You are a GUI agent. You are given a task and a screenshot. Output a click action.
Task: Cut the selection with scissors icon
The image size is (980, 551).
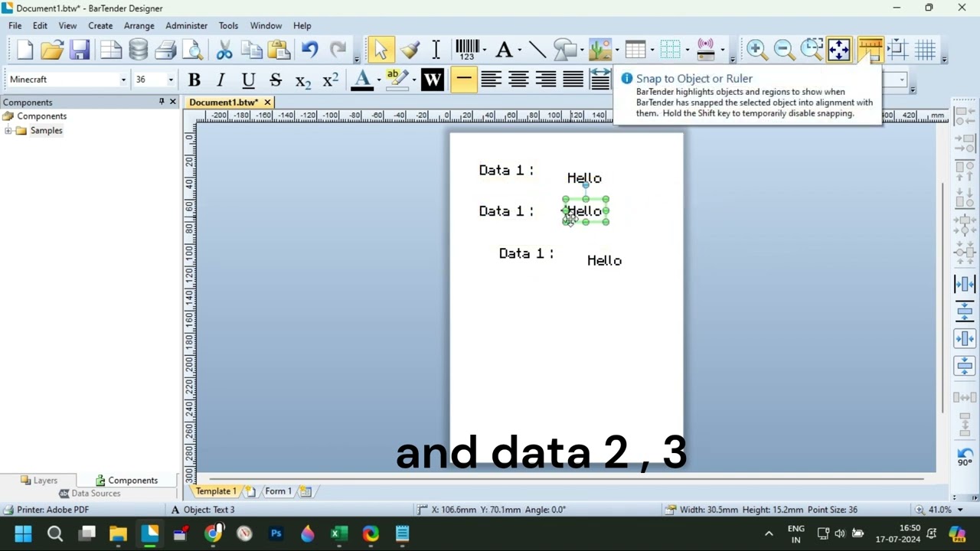point(224,50)
